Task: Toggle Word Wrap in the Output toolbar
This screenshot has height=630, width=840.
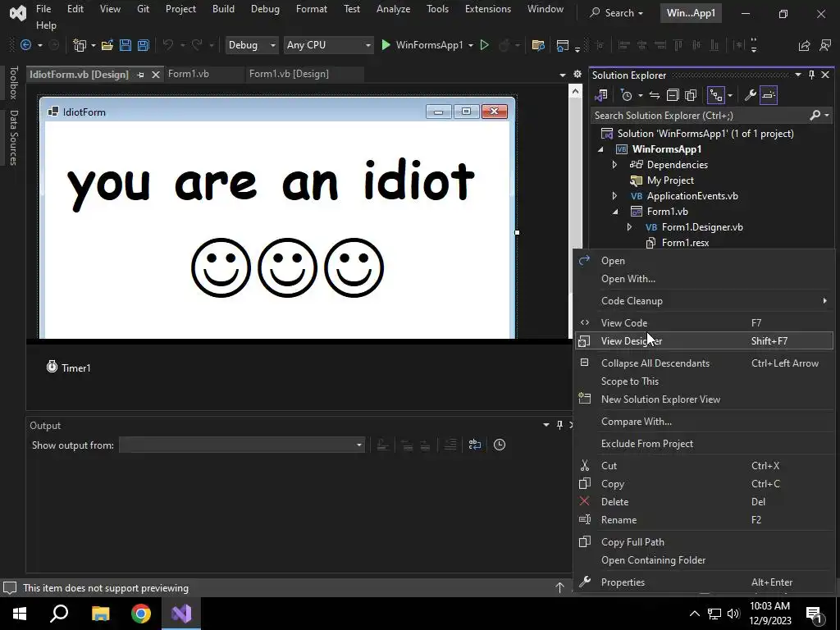Action: 475,445
